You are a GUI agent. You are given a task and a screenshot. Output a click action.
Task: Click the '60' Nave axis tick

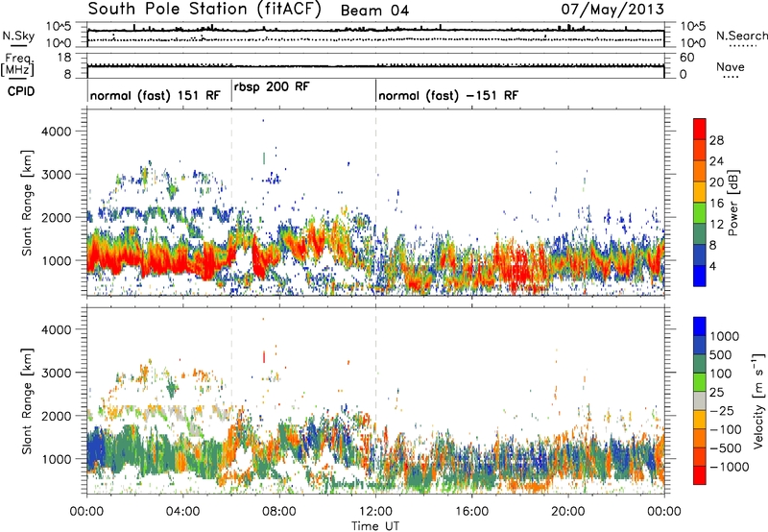point(687,58)
